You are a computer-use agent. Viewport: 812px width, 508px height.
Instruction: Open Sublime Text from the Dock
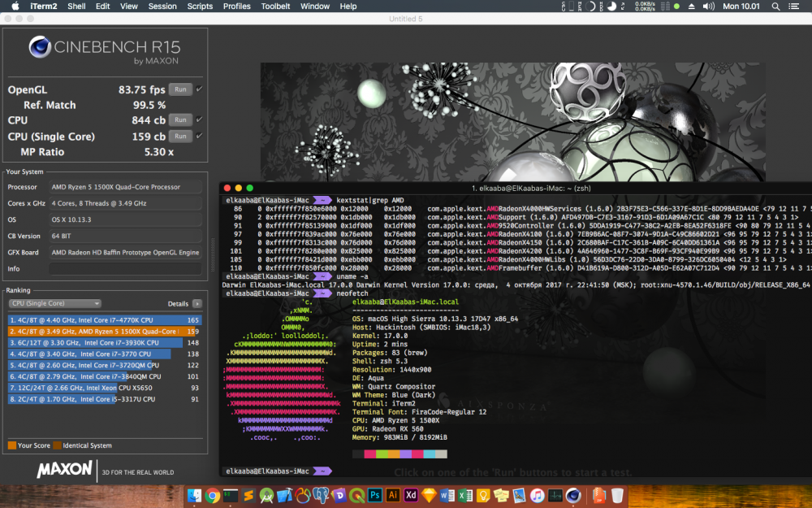click(248, 496)
